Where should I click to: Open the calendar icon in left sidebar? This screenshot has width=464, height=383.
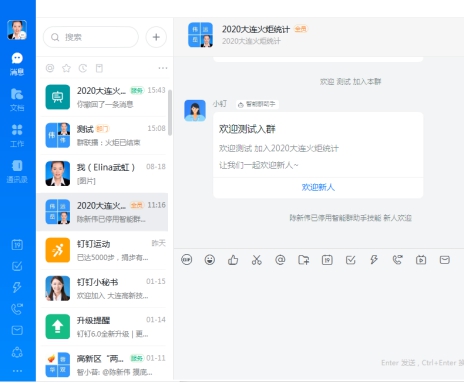(x=17, y=245)
